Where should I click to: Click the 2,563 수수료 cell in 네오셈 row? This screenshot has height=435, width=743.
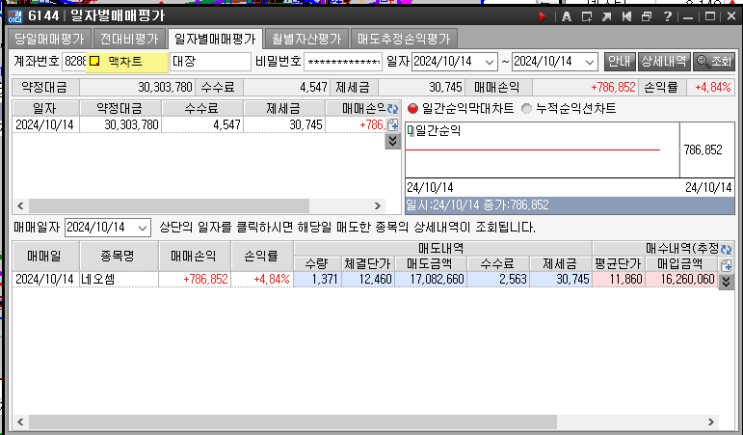[498, 279]
